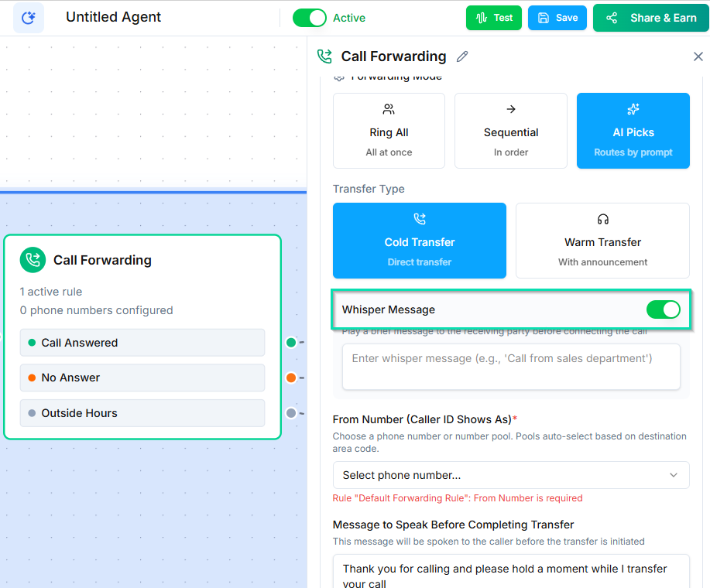Screen dimensions: 710x588
Task: Click the Call Forwarding panel header phone icon
Action: pos(325,56)
